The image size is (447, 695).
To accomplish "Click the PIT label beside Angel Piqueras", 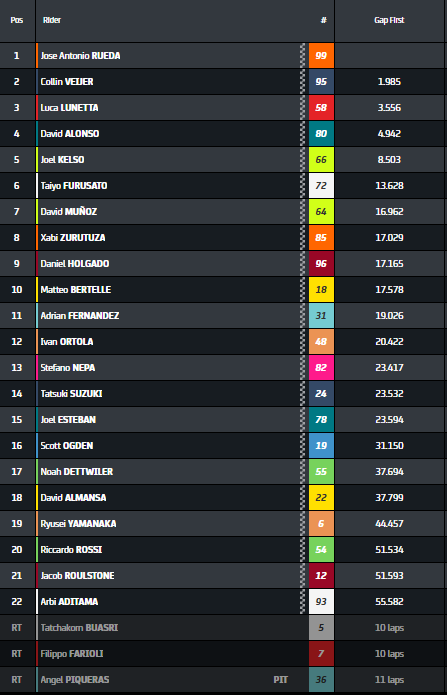I will [281, 679].
